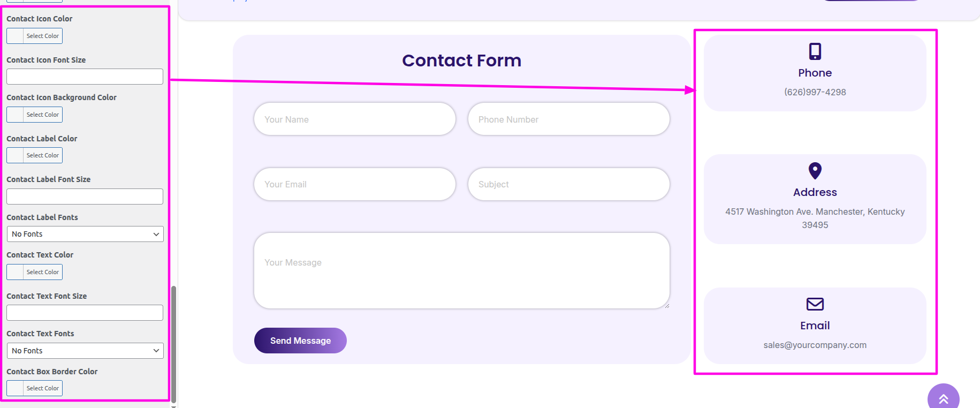Click the envelope Email icon
Screen dimensions: 980x408
(815, 304)
